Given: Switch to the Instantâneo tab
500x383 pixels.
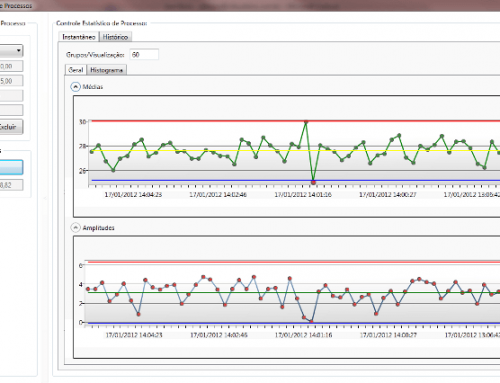Looking at the screenshot, I should coord(79,37).
